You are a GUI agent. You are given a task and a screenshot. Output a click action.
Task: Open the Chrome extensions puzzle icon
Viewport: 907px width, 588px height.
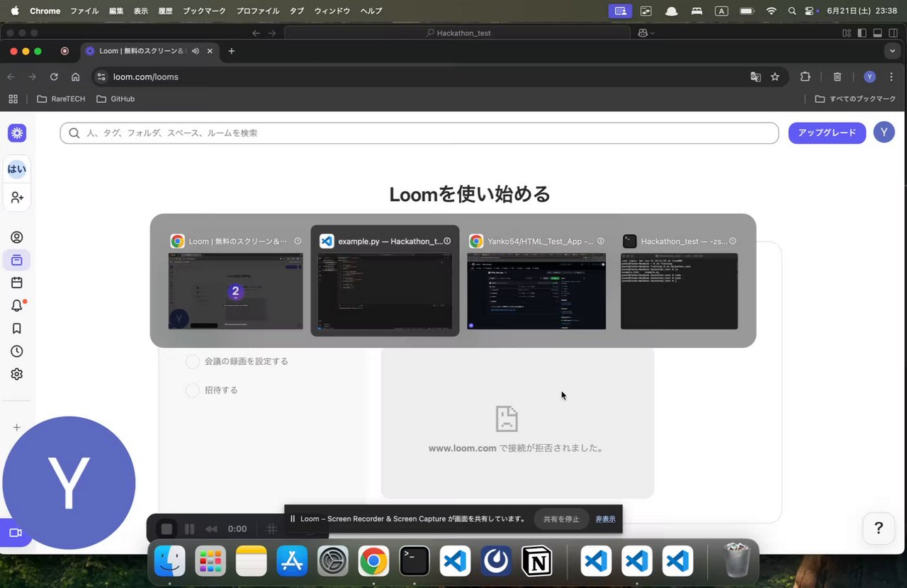point(805,77)
